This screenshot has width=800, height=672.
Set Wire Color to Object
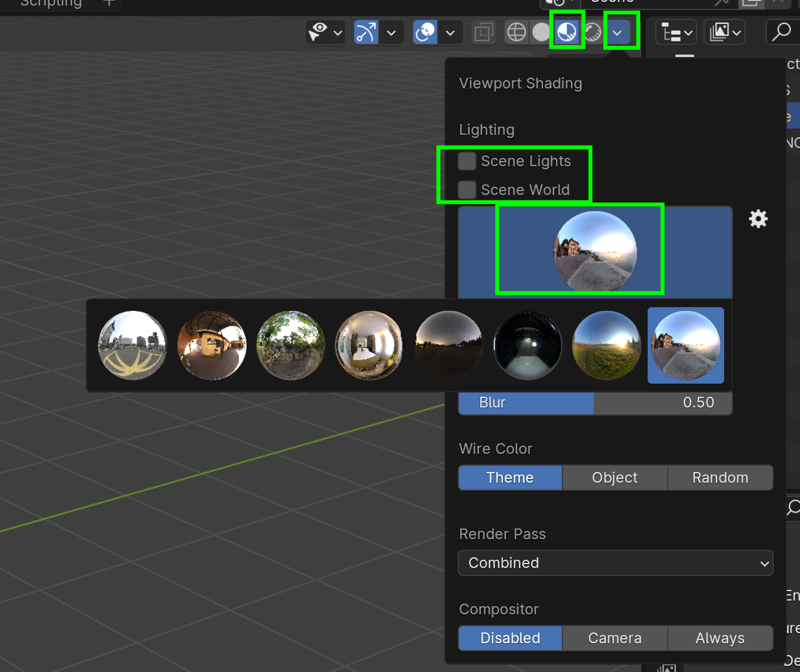click(614, 478)
